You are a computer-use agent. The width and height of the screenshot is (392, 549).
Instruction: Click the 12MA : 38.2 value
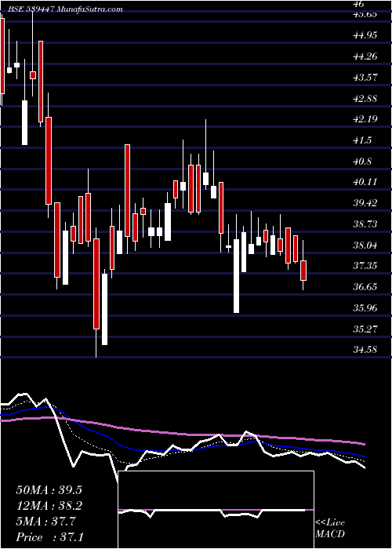tap(49, 506)
